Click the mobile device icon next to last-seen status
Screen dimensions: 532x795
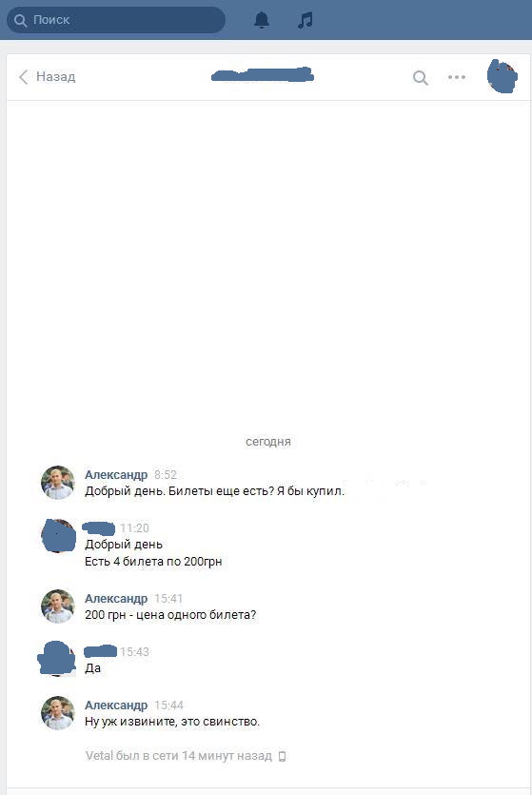(x=283, y=757)
